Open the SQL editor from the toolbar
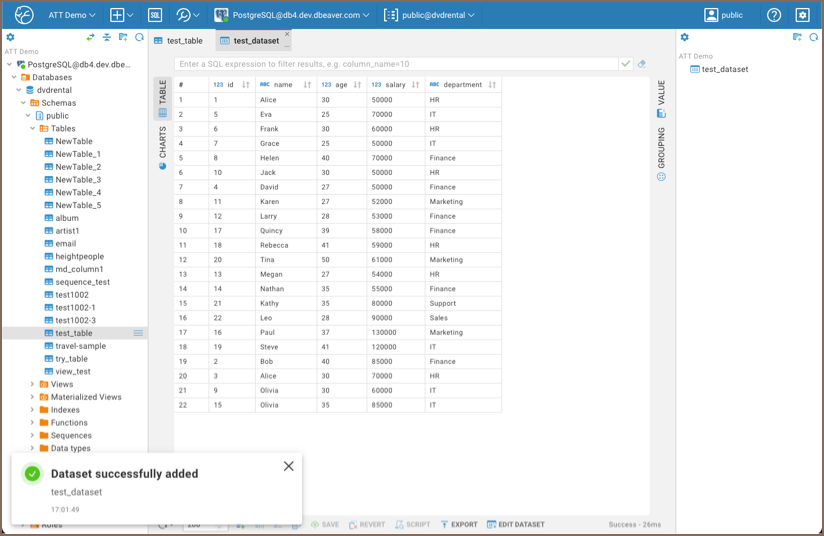The width and height of the screenshot is (824, 536). pyautogui.click(x=155, y=15)
